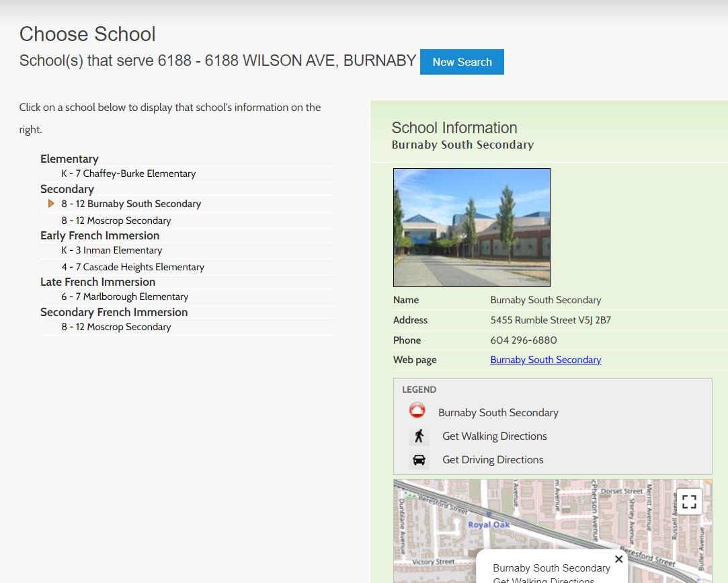
Task: Click the New Search button
Action: (462, 62)
